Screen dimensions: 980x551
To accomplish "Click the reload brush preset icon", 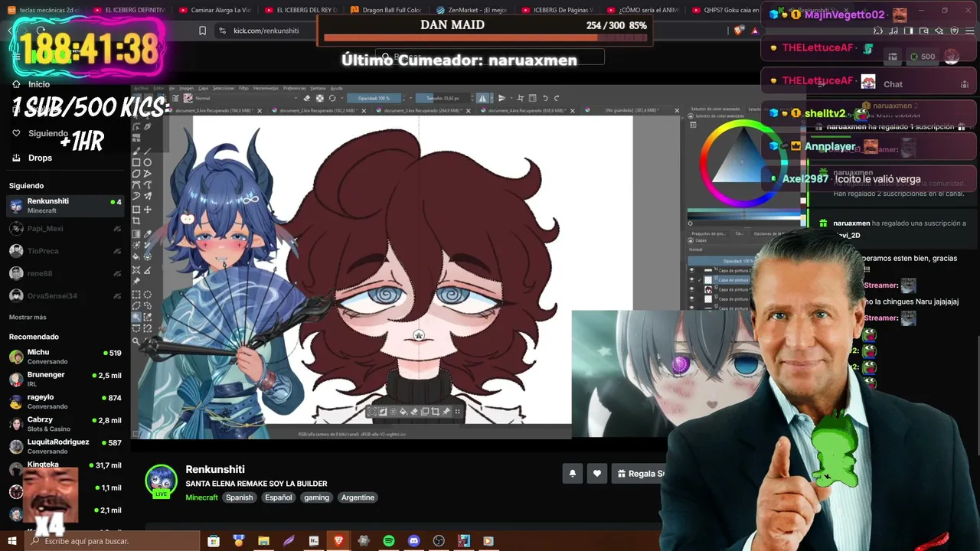I will (332, 98).
